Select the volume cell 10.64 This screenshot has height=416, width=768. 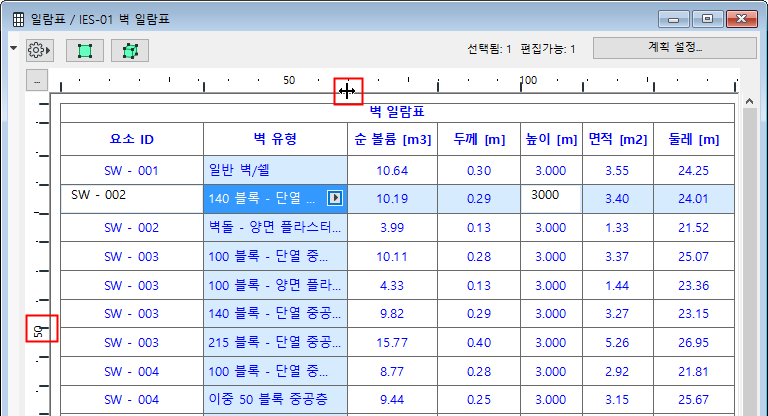click(392, 171)
